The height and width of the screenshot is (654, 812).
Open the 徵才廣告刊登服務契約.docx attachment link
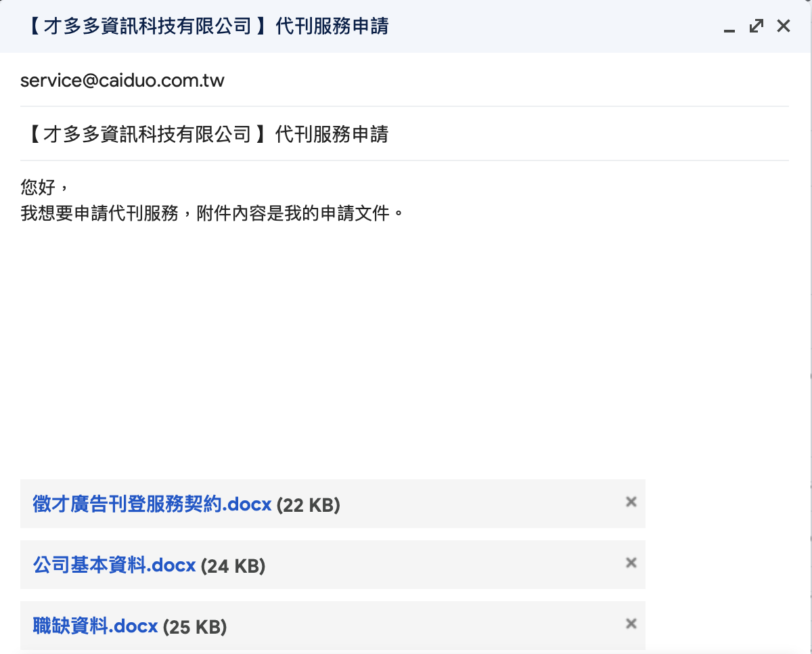tap(152, 504)
